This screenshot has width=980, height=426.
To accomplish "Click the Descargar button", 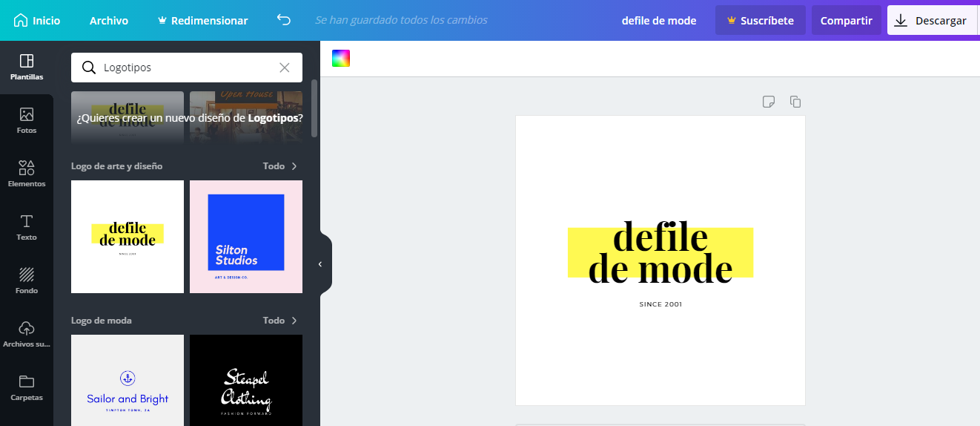I will tap(931, 21).
